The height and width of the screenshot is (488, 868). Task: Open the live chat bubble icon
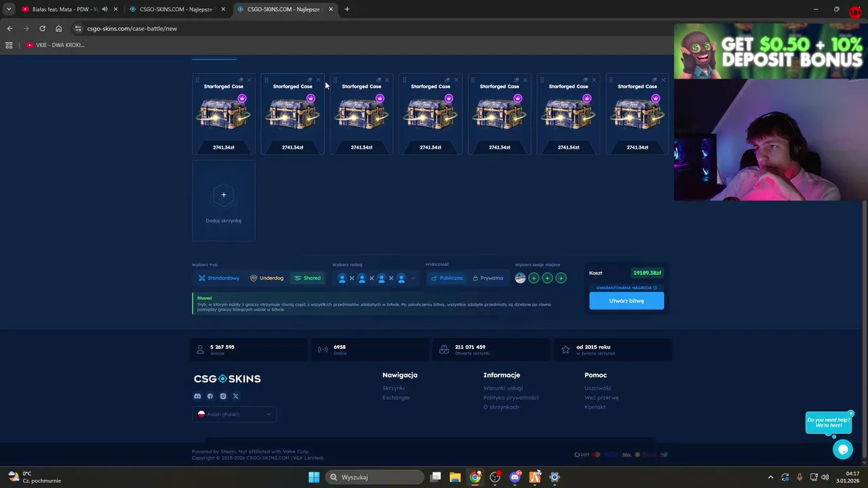pyautogui.click(x=843, y=449)
